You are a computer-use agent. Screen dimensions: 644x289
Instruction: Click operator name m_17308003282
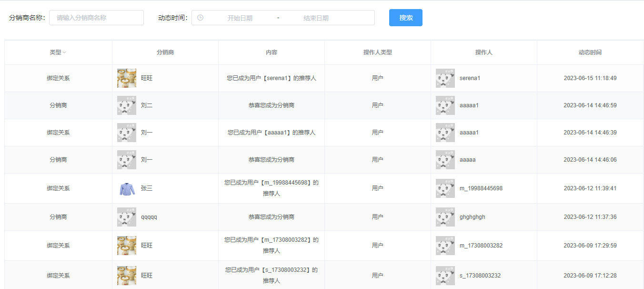[x=481, y=246]
